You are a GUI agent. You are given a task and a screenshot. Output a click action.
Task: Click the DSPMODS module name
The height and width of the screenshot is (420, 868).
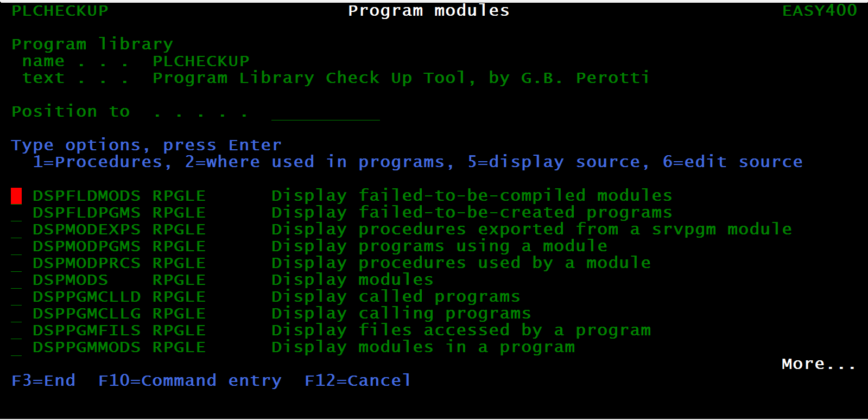71,280
